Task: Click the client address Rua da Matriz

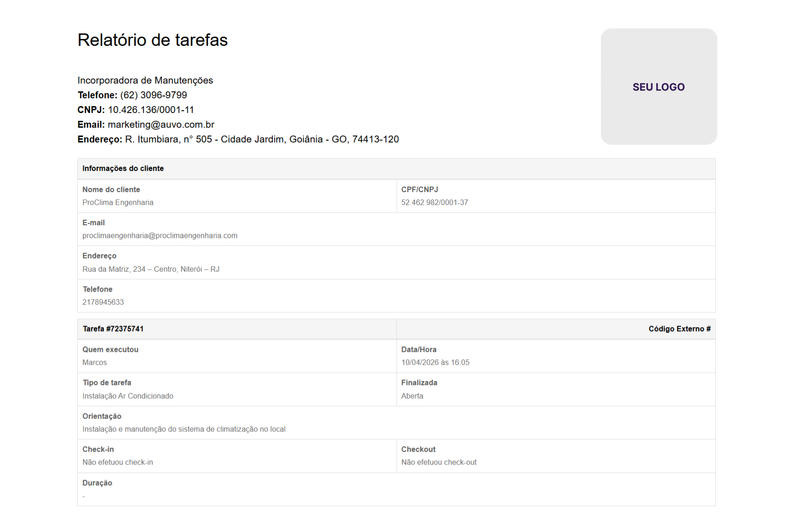Action: click(x=151, y=269)
